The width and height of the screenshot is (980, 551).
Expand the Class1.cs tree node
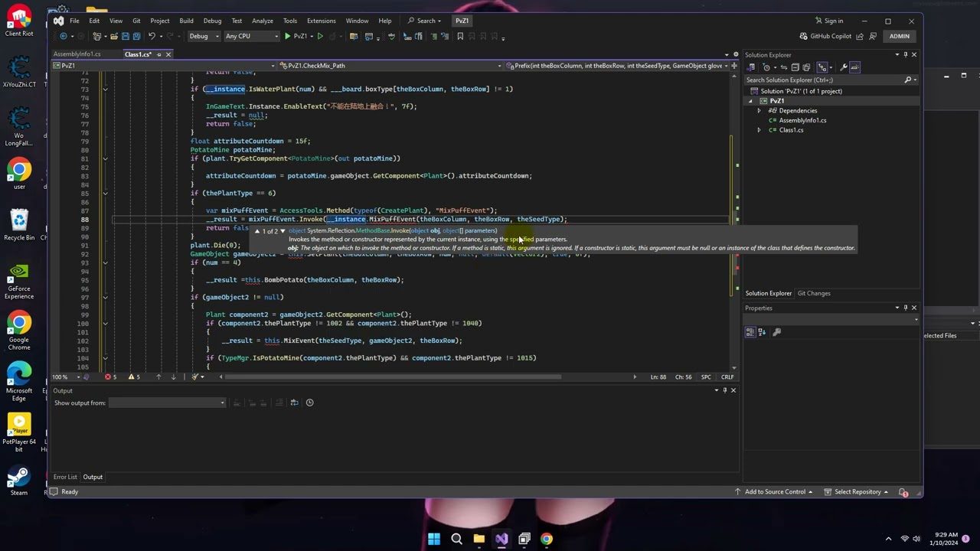tap(759, 130)
